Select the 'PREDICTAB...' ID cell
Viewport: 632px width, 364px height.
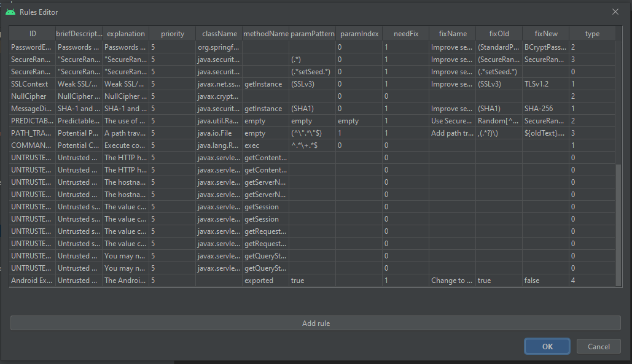pyautogui.click(x=33, y=121)
